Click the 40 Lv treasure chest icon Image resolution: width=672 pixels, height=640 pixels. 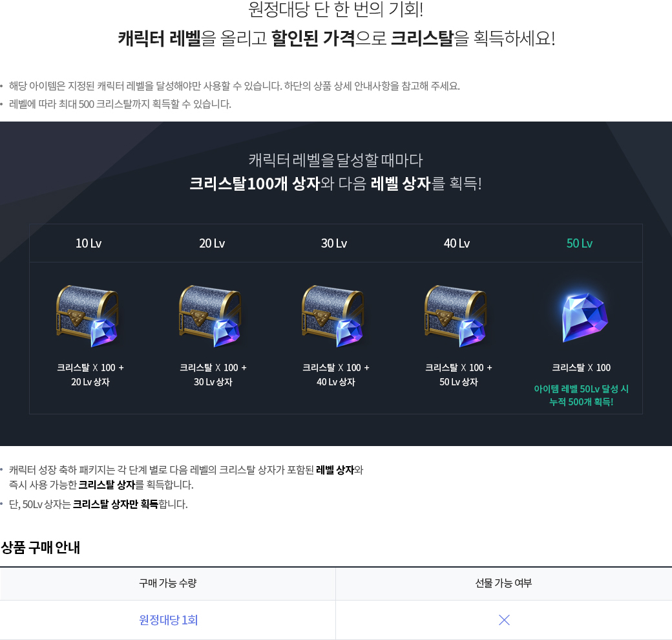click(x=456, y=316)
